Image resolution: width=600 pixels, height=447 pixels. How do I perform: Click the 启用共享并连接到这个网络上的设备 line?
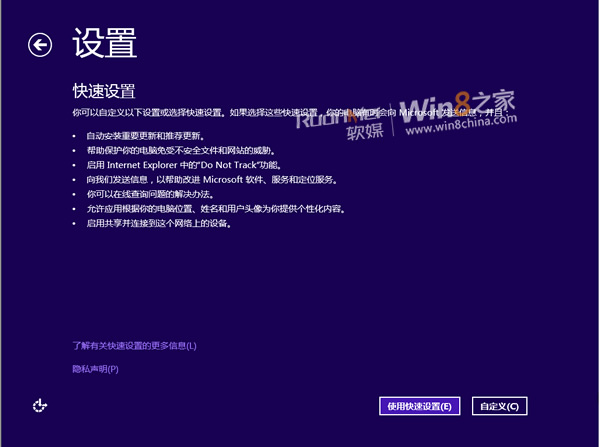pyautogui.click(x=159, y=223)
